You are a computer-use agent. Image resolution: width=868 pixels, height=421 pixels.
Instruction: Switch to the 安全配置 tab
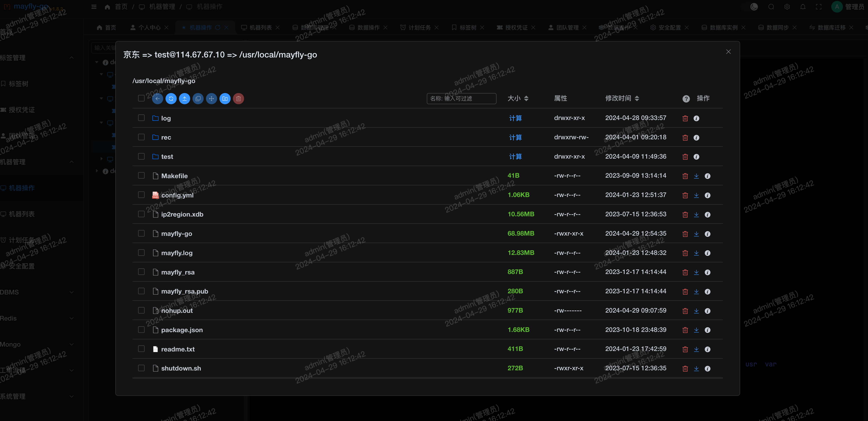pos(669,27)
